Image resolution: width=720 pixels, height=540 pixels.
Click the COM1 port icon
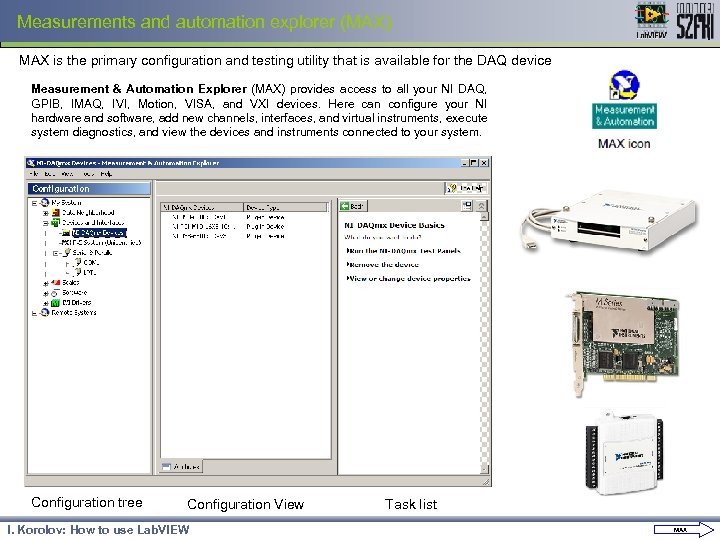click(x=78, y=262)
